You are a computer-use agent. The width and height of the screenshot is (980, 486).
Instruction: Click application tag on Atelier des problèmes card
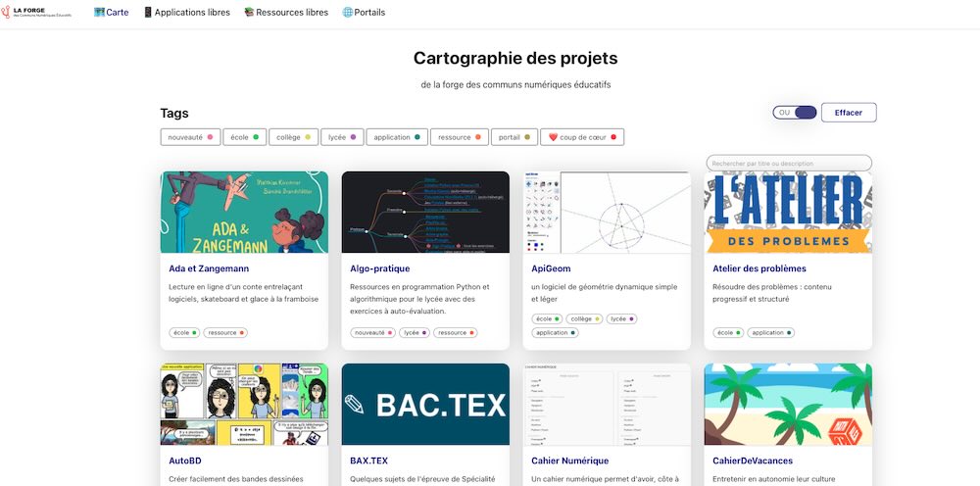pyautogui.click(x=770, y=333)
